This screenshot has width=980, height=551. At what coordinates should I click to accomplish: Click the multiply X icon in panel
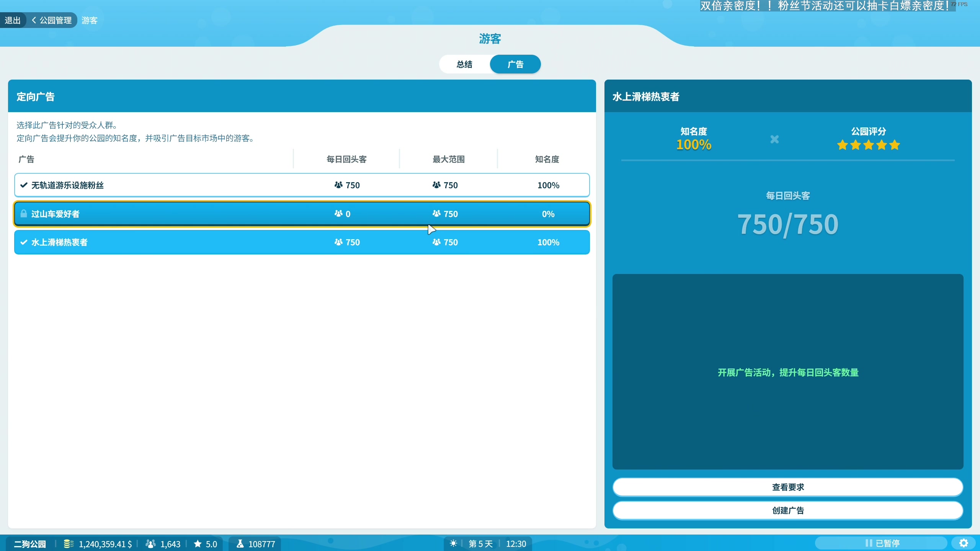pos(774,139)
